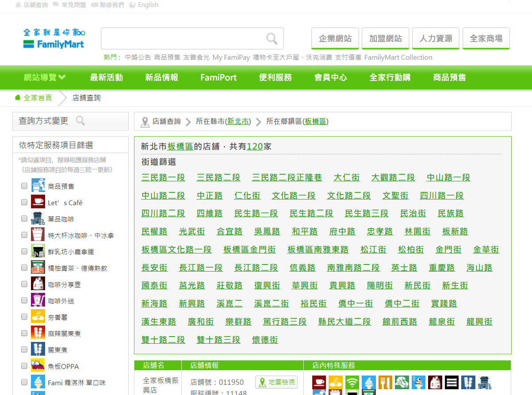
Task: Click inside the top search input field
Action: pos(181,39)
